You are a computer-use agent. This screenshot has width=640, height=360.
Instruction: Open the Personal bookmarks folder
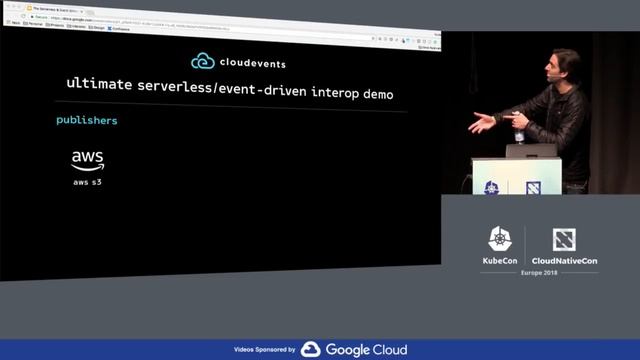click(x=33, y=24)
